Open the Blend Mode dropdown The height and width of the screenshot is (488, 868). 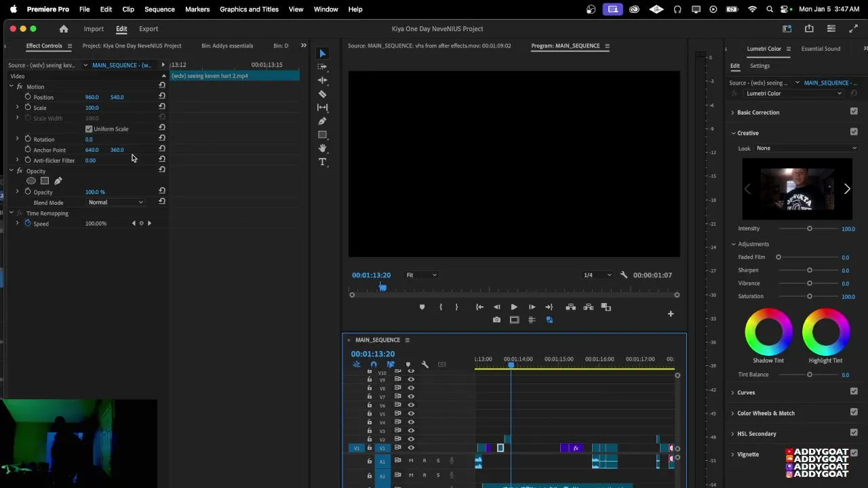tap(115, 203)
